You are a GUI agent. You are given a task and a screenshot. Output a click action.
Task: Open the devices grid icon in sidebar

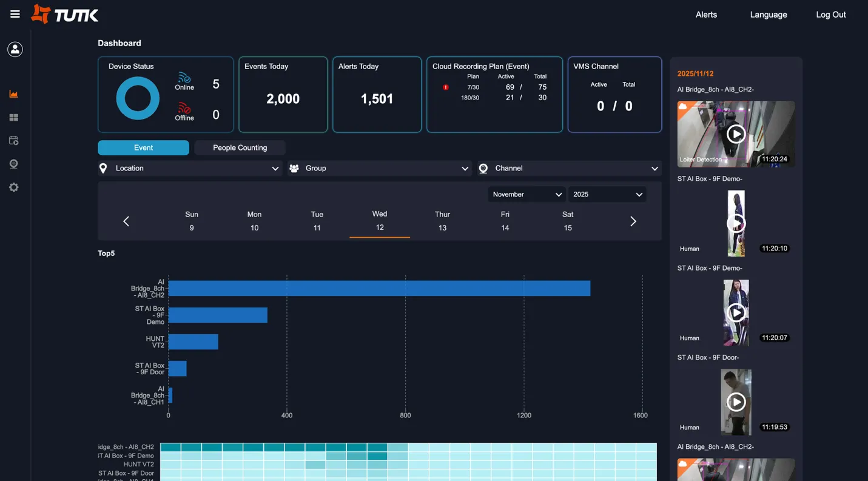coord(13,117)
